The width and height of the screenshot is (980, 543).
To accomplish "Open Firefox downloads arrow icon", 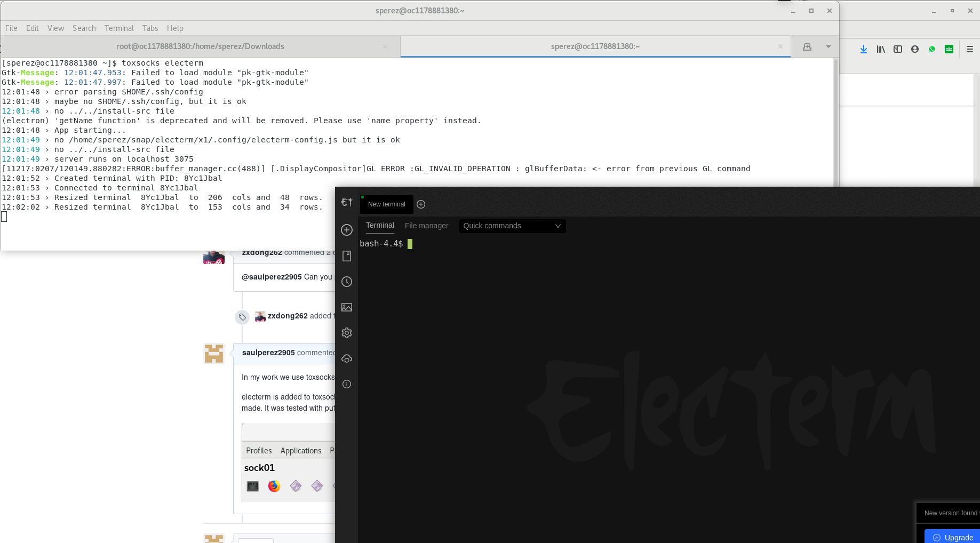I will 864,49.
